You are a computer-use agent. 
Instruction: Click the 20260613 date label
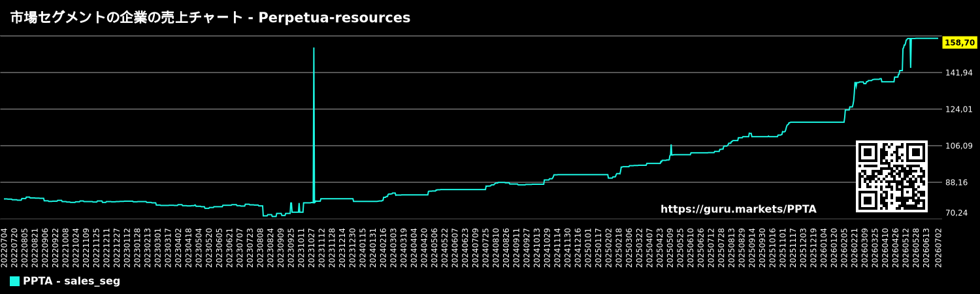point(926,248)
